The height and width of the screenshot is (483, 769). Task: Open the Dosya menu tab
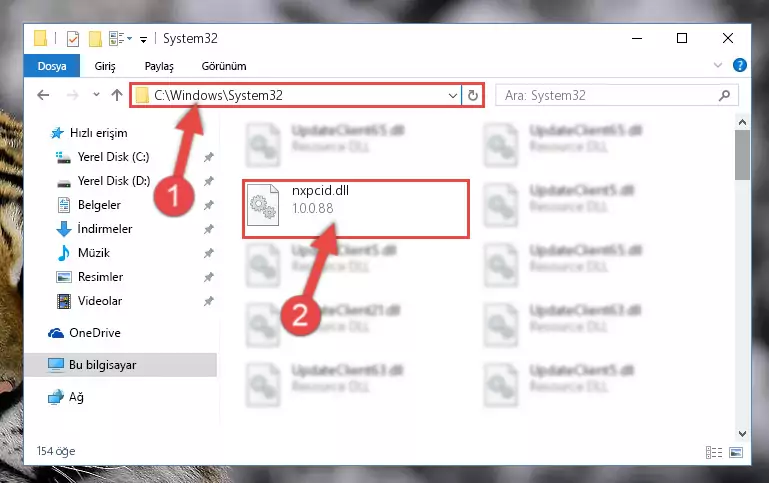[51, 66]
